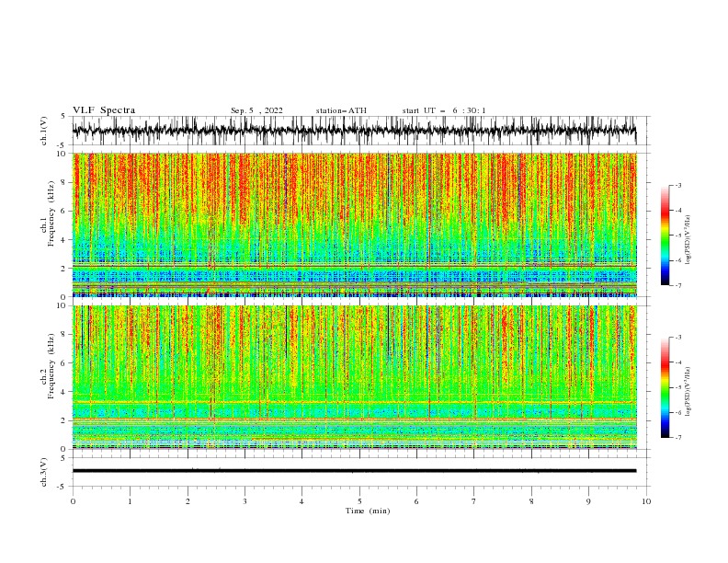Click the ch.3 flat waveform trace

pos(354,471)
